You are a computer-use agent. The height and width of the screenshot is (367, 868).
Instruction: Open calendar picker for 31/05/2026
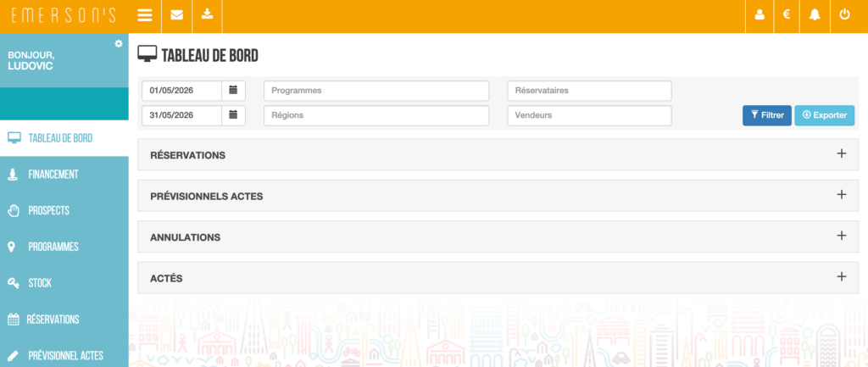pos(234,115)
